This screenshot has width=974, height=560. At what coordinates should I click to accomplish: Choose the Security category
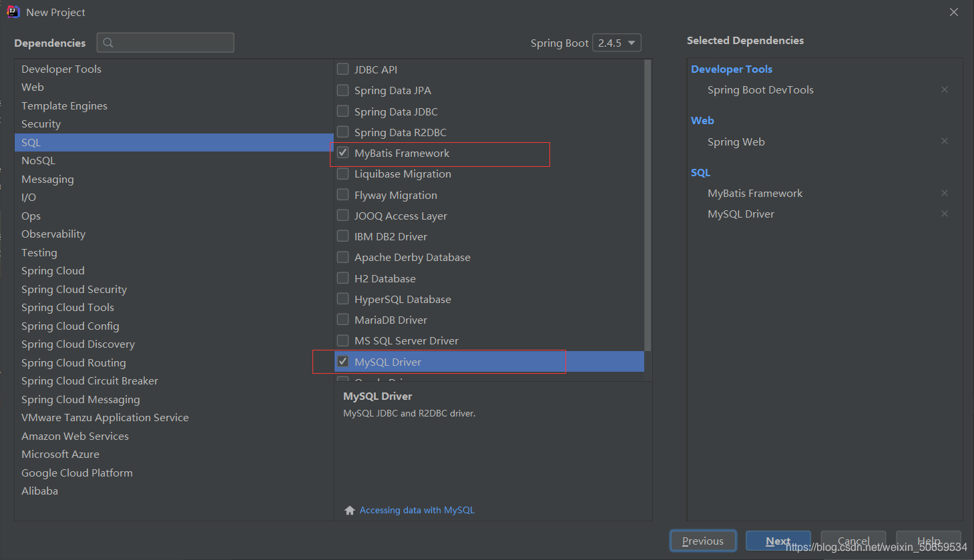[174, 123]
